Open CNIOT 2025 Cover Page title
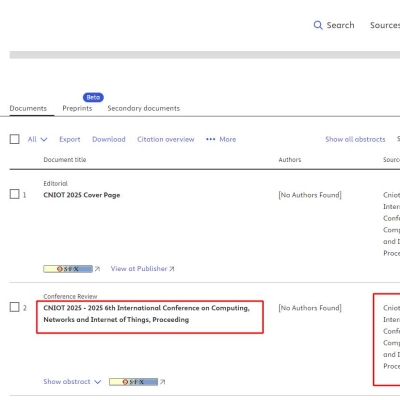The height and width of the screenshot is (400, 400). coord(82,195)
